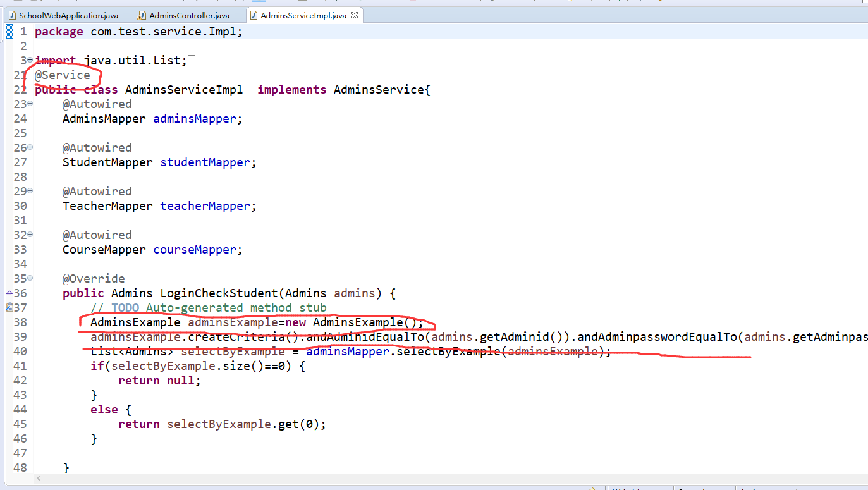Click the override marker on line 36
868x490 pixels.
point(9,293)
